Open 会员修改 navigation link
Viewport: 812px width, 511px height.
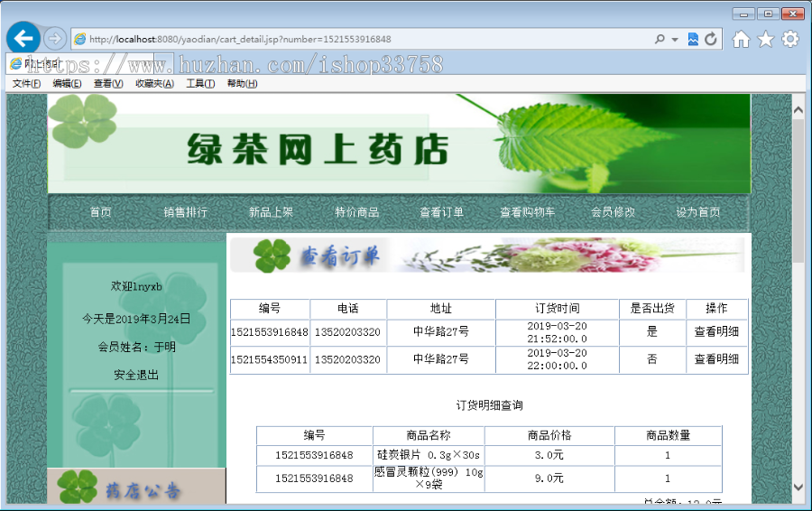pos(614,212)
